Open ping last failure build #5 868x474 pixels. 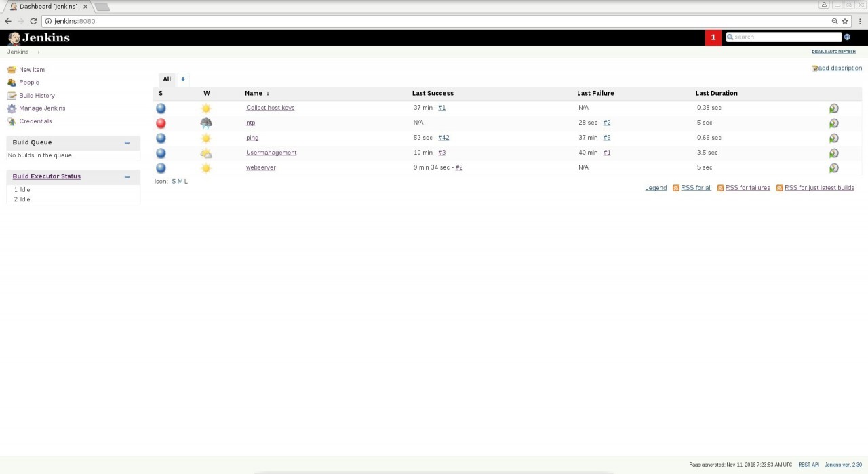click(607, 138)
